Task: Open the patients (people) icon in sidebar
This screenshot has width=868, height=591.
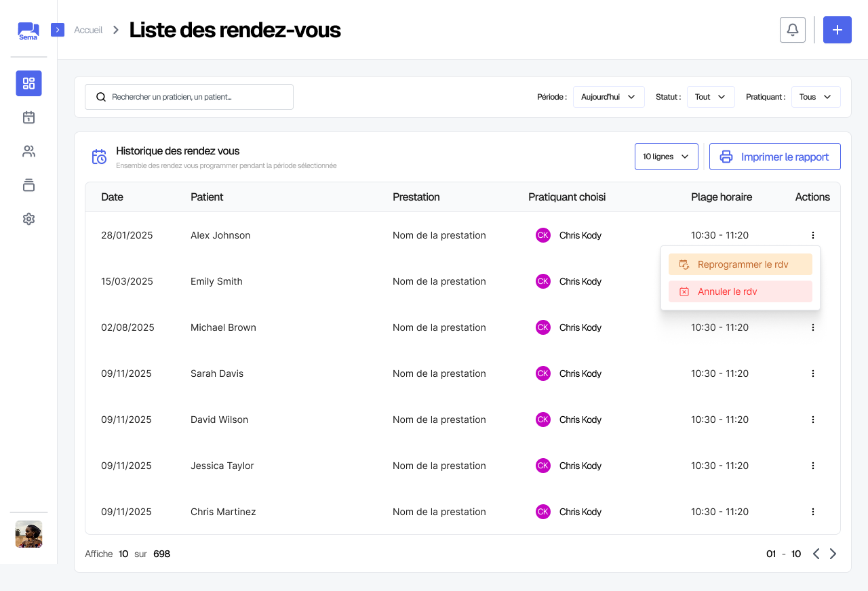Action: 28,151
